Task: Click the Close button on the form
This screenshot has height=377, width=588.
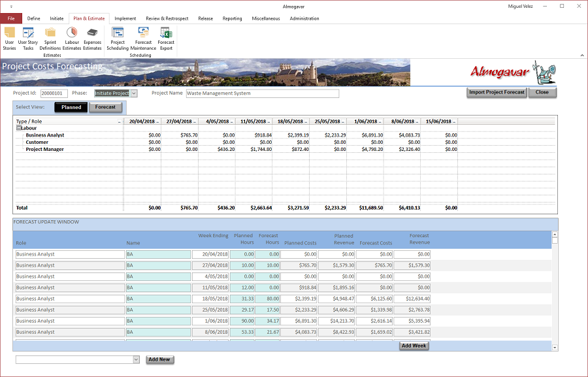Action: tap(542, 92)
